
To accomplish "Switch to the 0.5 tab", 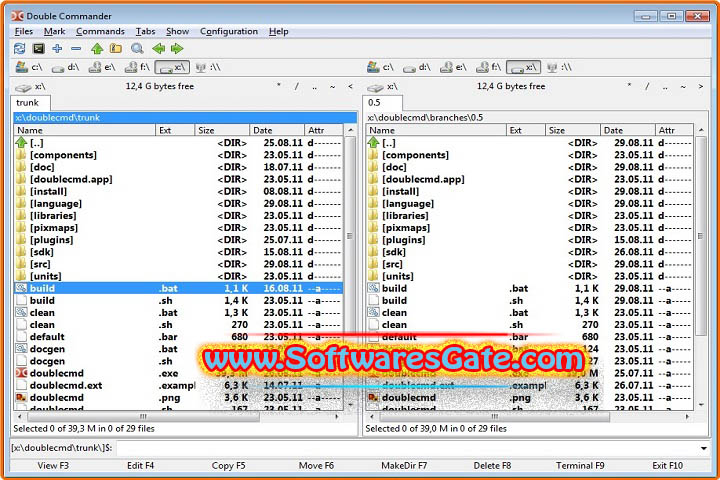I will pos(382,102).
